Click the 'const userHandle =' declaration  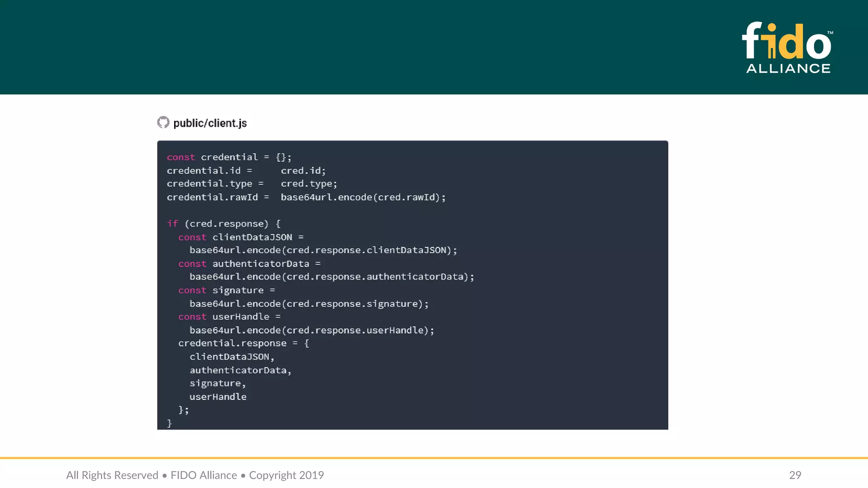229,317
